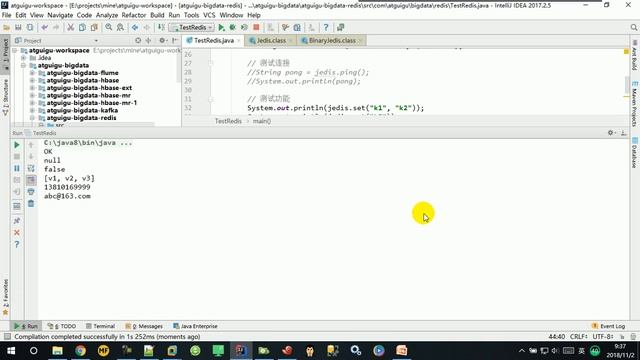Click the Synchronize toolbar icon
Viewport: 640px width, 360px height.
tap(30, 27)
